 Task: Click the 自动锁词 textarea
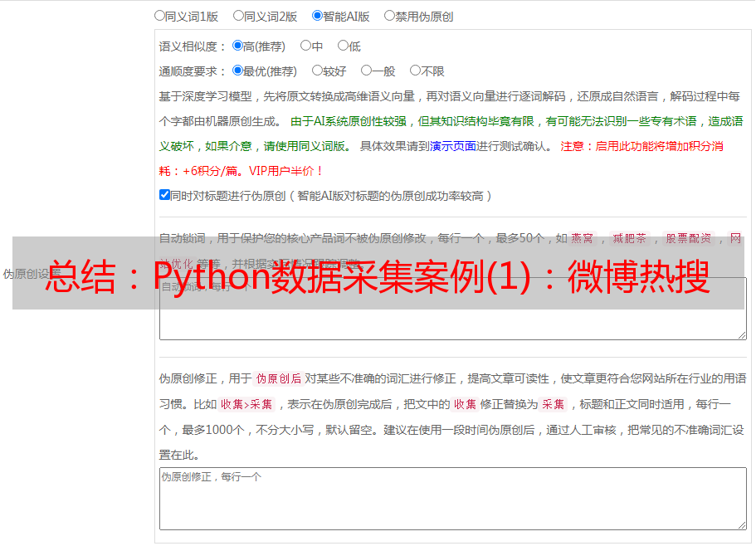(x=453, y=309)
